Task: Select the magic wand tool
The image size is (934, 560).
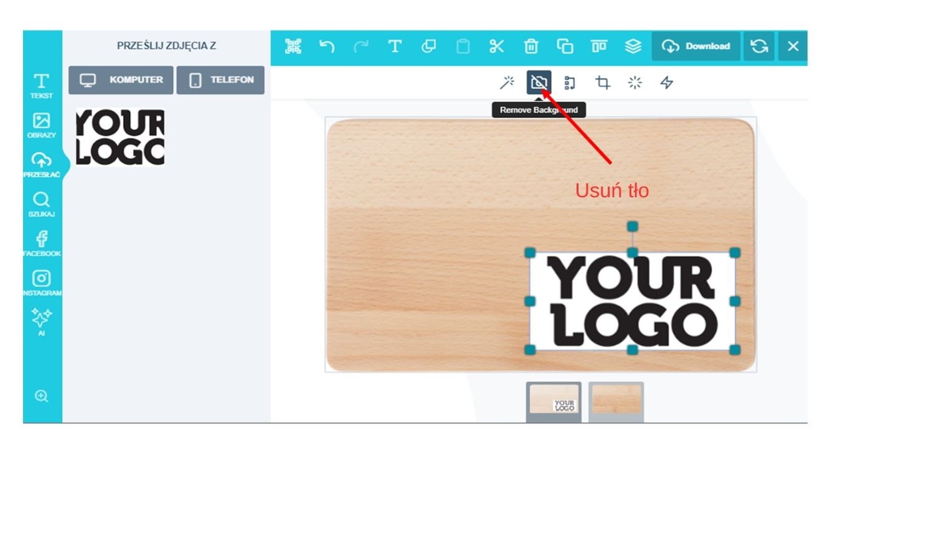Action: pyautogui.click(x=507, y=83)
